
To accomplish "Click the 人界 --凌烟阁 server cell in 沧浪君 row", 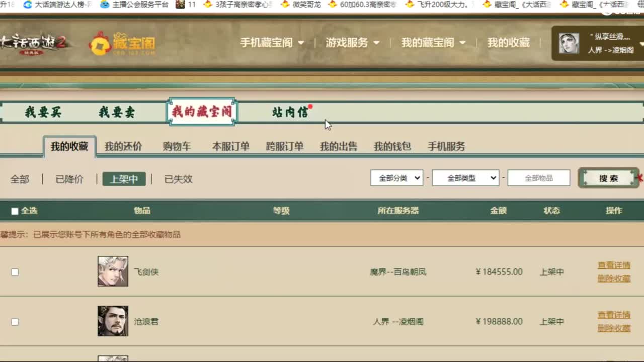I will (398, 322).
